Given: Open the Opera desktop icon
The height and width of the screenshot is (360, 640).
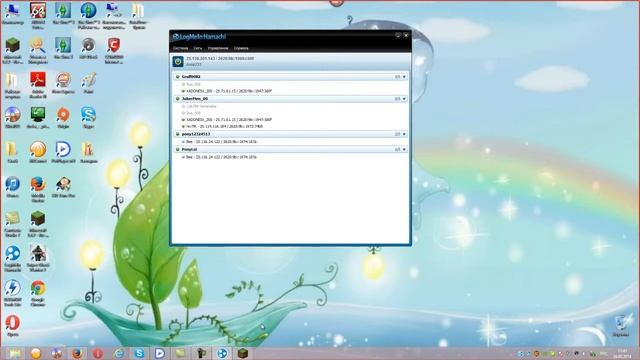Looking at the screenshot, I should point(13,325).
